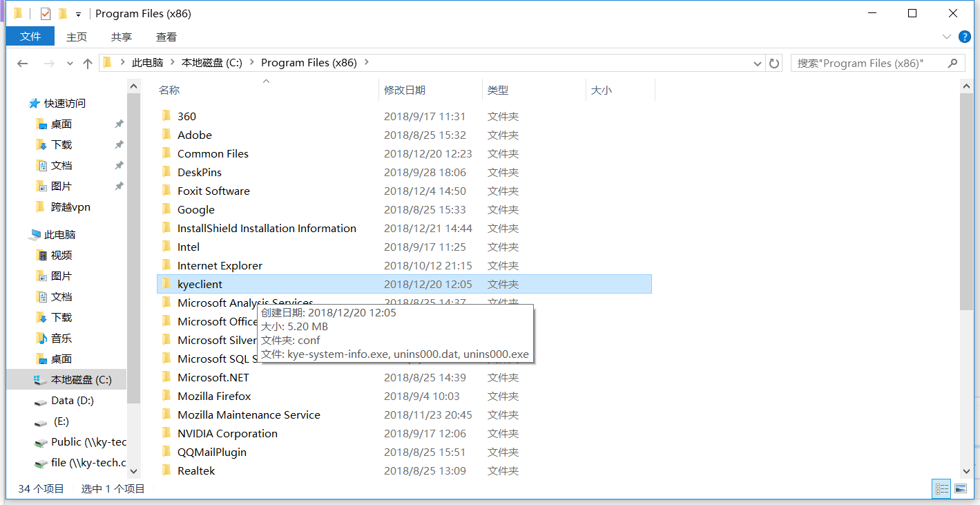Select pinned 文档 under 快速访问
The width and height of the screenshot is (980, 505).
(61, 166)
